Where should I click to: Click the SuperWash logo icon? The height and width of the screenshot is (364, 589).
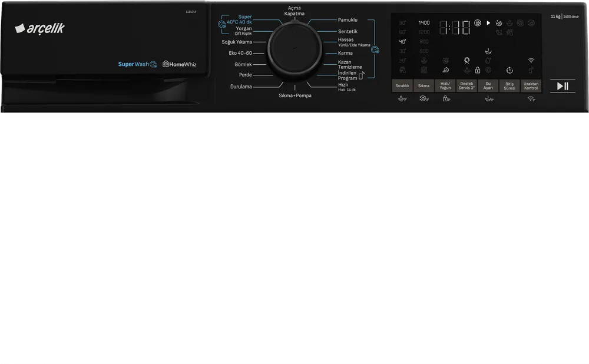(x=153, y=64)
